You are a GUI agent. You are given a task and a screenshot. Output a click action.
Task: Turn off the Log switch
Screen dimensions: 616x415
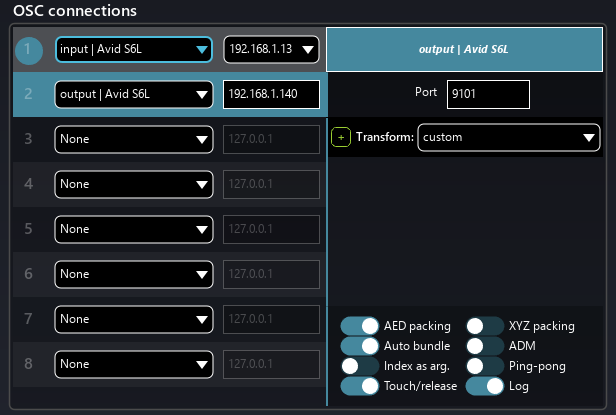tap(485, 386)
